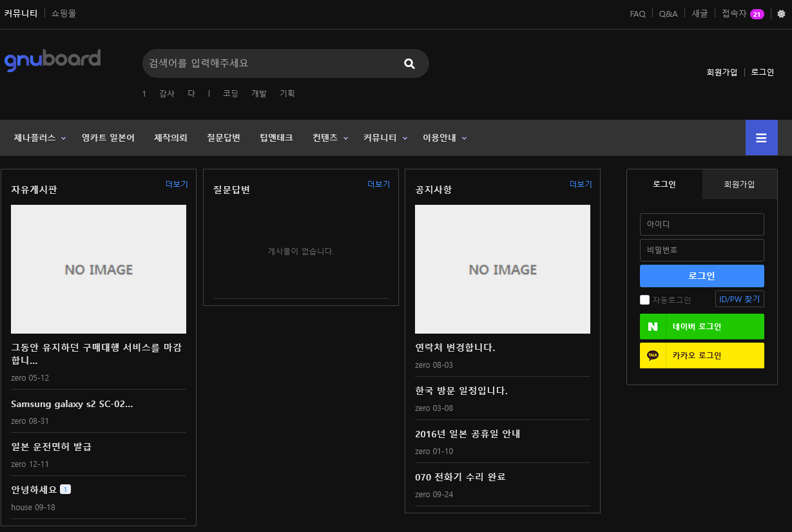Click the Naver N logo icon

(653, 327)
